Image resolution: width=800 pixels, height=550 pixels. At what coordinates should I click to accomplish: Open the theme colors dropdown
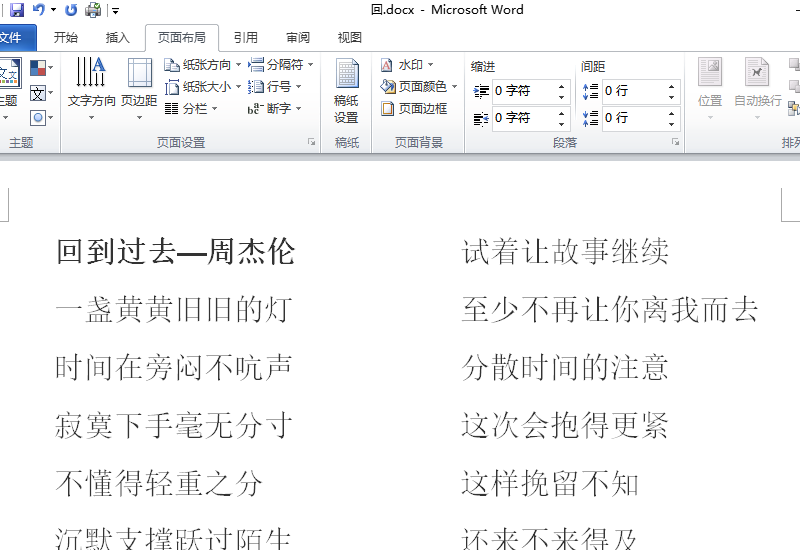tap(41, 67)
